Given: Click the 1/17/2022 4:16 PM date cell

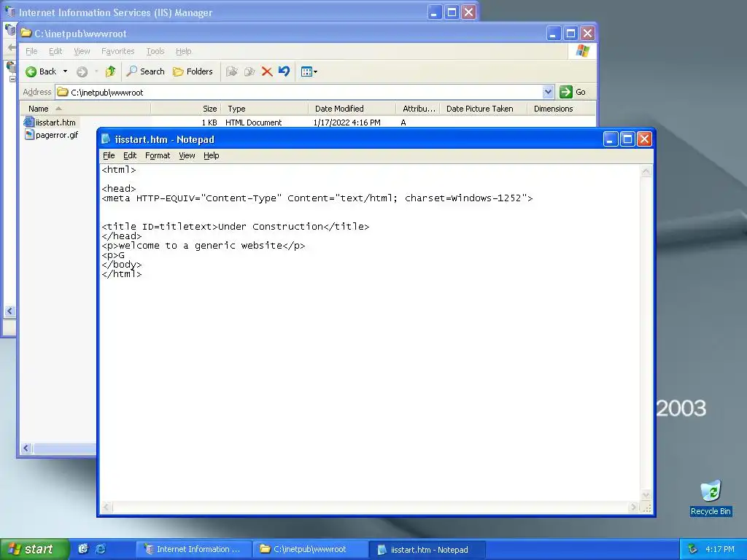Looking at the screenshot, I should coord(347,122).
